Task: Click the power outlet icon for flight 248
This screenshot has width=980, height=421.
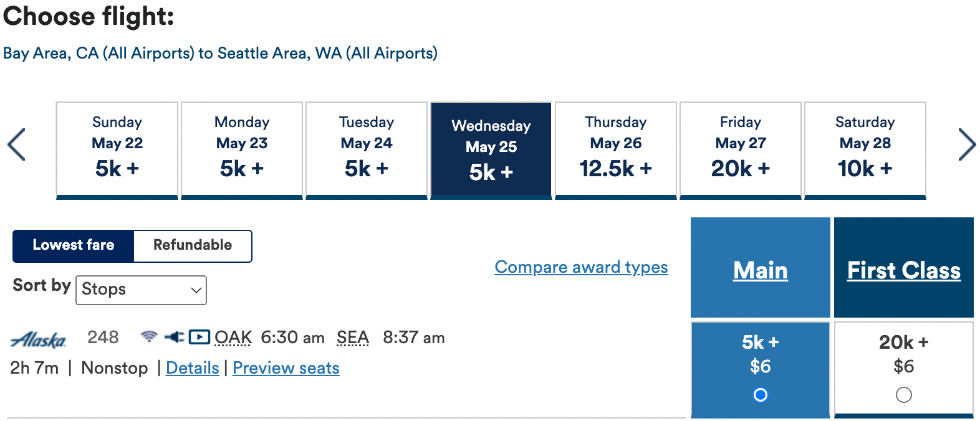Action: tap(174, 336)
